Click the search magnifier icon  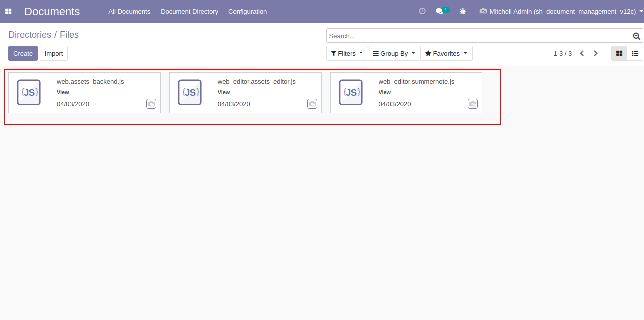click(636, 36)
